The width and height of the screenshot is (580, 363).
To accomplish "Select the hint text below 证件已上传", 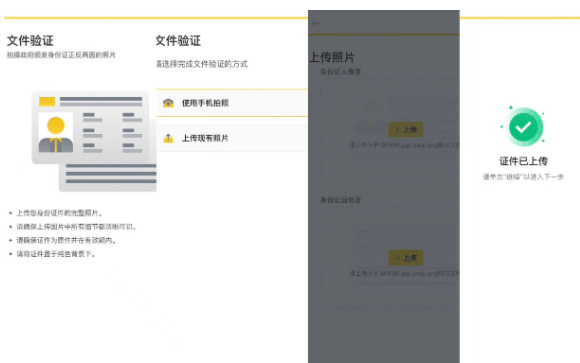I will (523, 177).
